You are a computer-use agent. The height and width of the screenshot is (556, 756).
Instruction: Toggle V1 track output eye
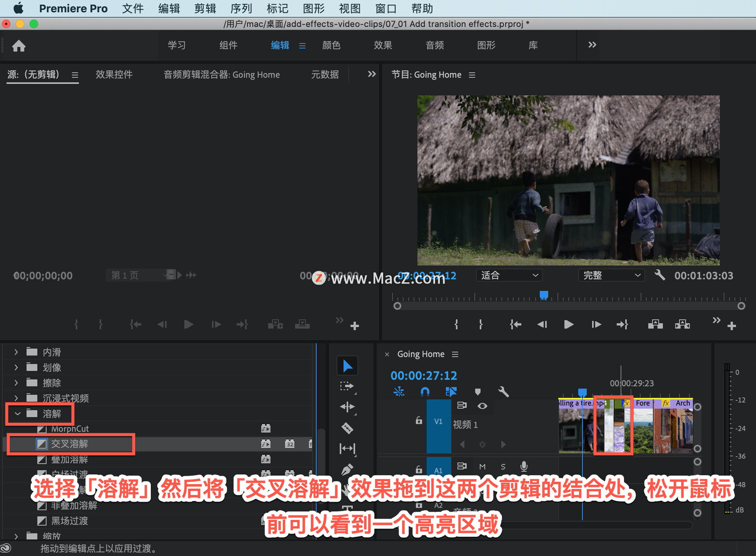482,406
